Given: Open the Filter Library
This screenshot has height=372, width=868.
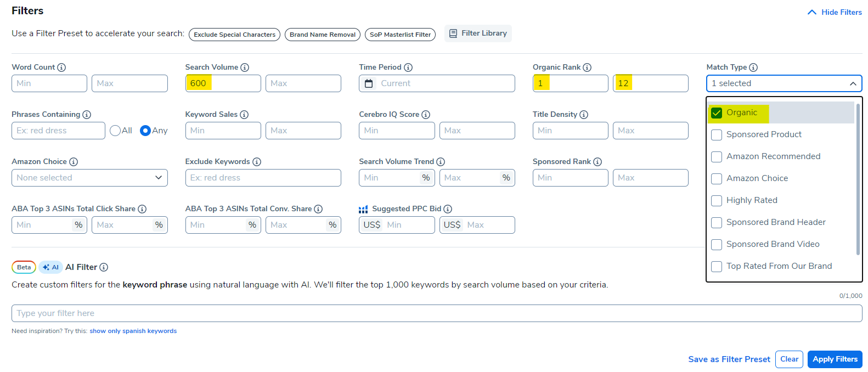Looking at the screenshot, I should pyautogui.click(x=478, y=33).
